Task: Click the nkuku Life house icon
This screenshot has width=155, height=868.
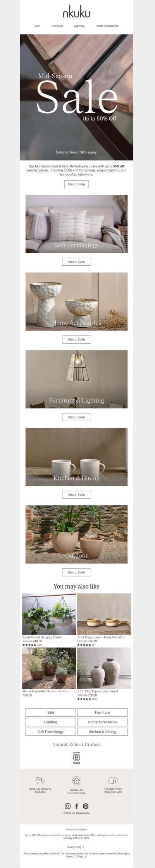Action: (76, 781)
